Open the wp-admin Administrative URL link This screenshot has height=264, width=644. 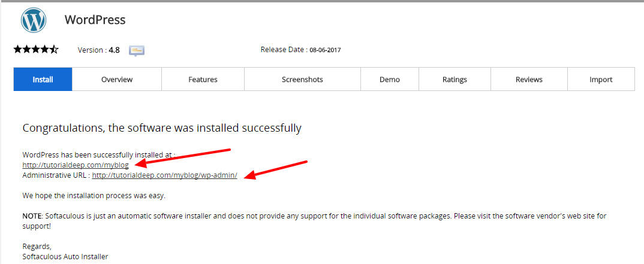[x=165, y=175]
